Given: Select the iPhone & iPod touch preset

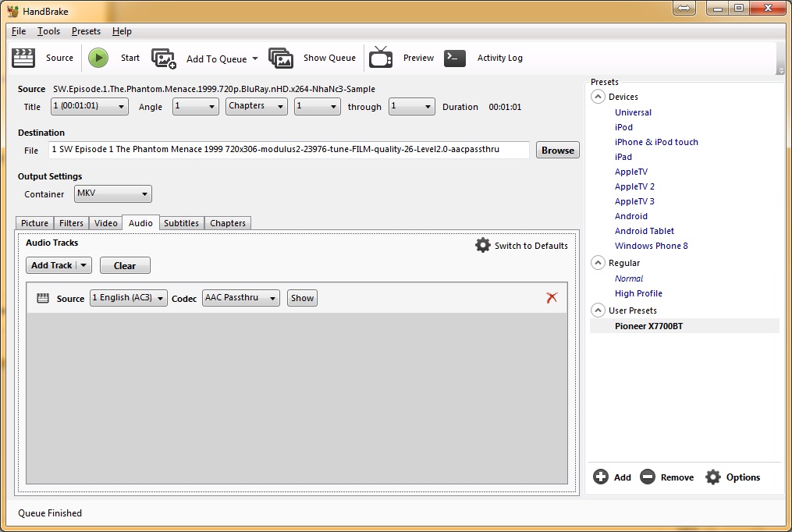Looking at the screenshot, I should pyautogui.click(x=656, y=142).
